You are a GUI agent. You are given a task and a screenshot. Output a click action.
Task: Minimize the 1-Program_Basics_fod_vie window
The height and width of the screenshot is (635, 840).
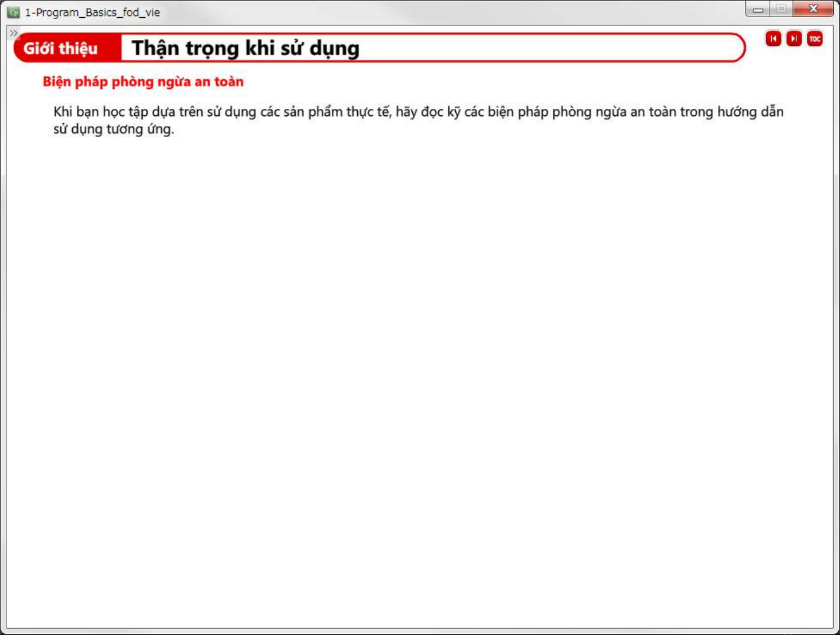click(758, 10)
